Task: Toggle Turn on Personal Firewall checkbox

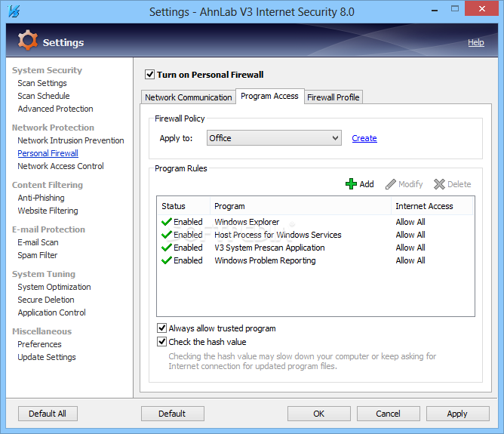Action: point(150,75)
